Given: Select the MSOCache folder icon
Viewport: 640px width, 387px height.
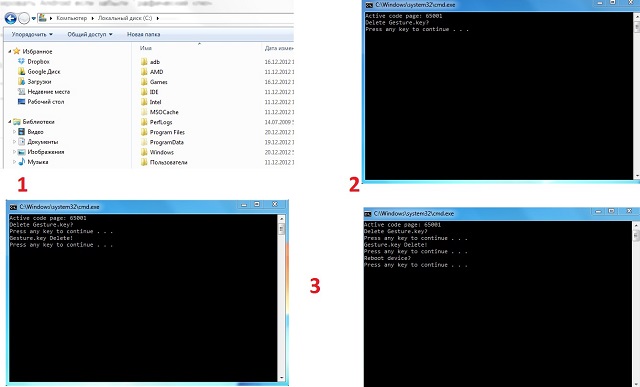Looking at the screenshot, I should [x=144, y=112].
